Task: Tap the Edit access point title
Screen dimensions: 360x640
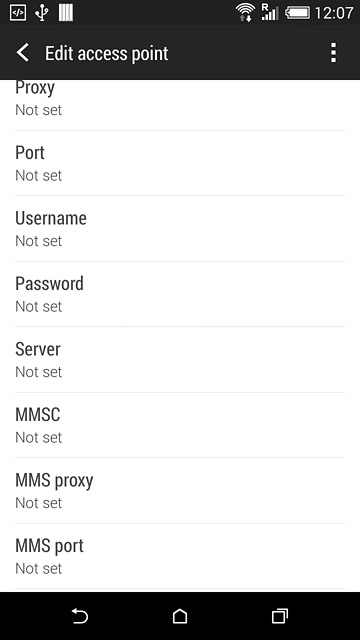Action: click(107, 53)
